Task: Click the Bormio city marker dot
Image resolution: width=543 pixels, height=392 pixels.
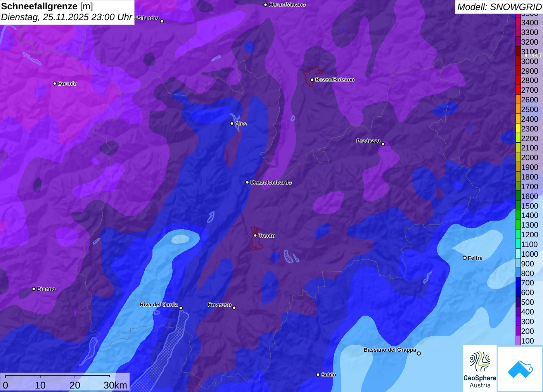Action: coord(55,83)
